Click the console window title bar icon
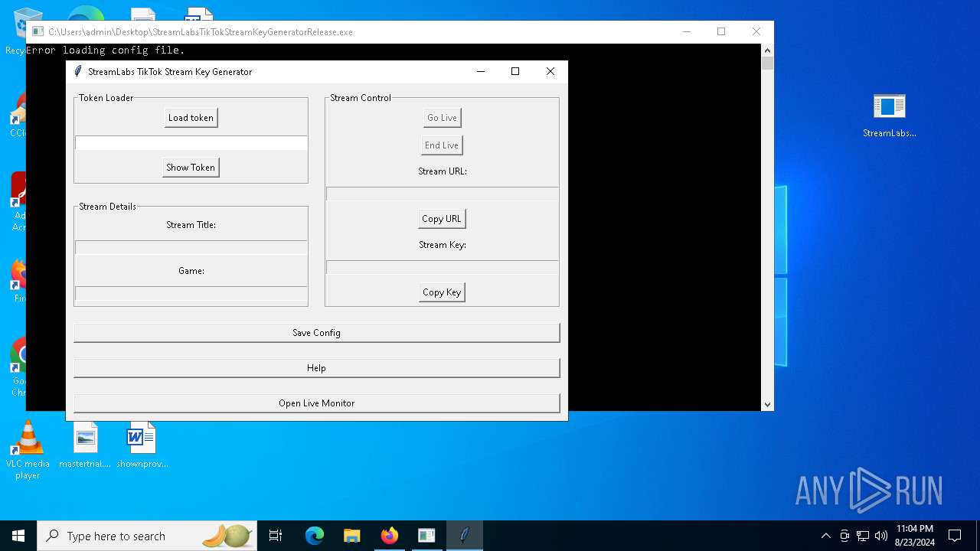 click(x=38, y=32)
